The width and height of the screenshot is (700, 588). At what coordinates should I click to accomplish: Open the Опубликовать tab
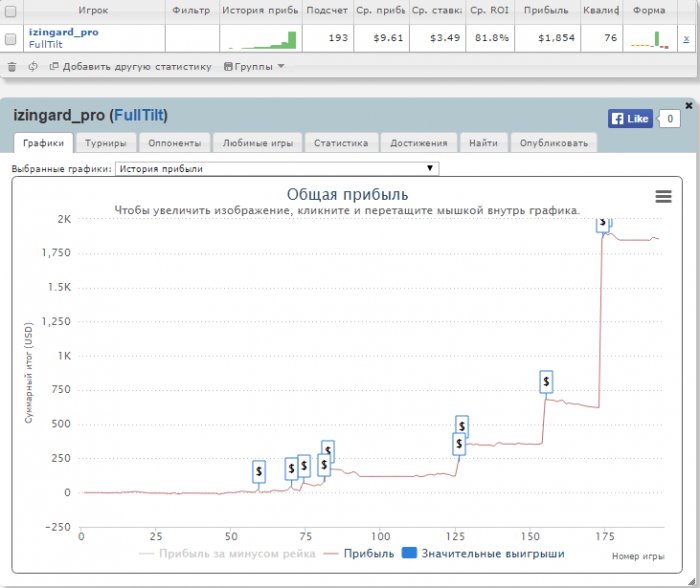554,143
